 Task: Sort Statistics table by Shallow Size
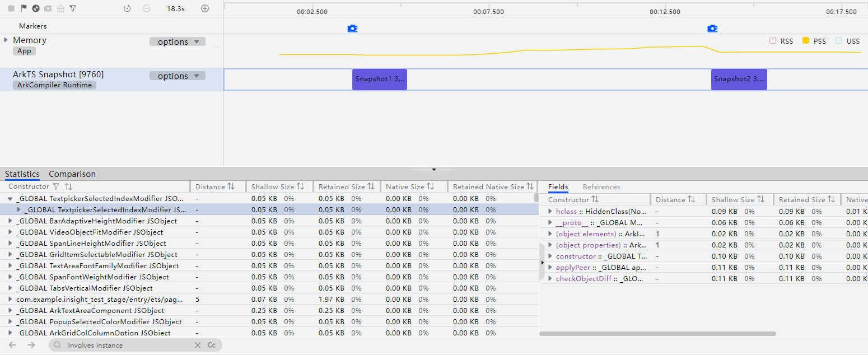tap(301, 186)
